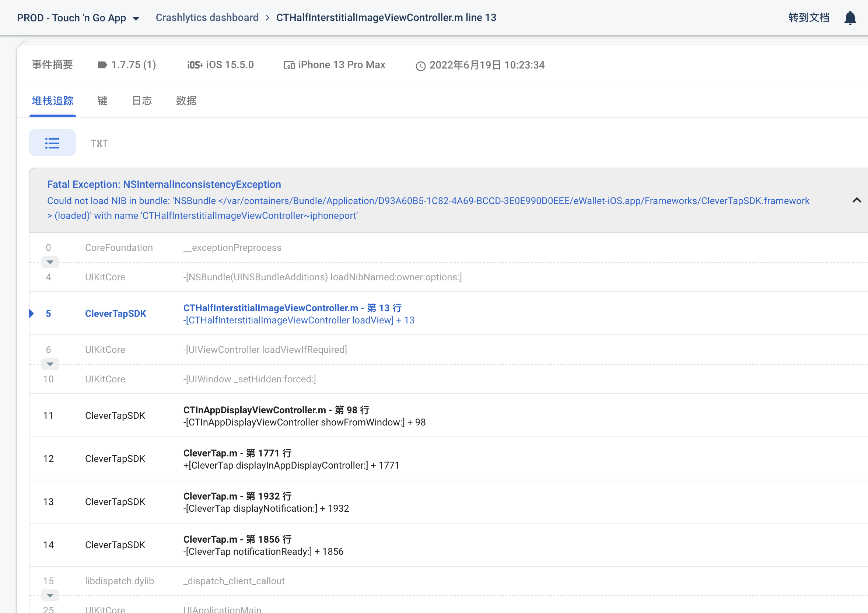
Task: Open the 键 tab
Action: point(102,101)
